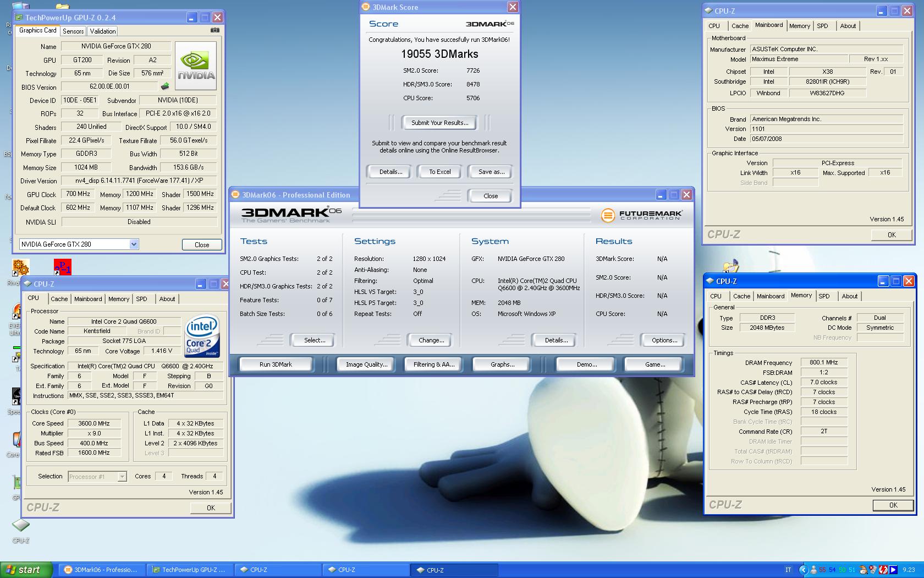Click the taskbar clock 9.23
The height and width of the screenshot is (578, 924).
pos(909,570)
